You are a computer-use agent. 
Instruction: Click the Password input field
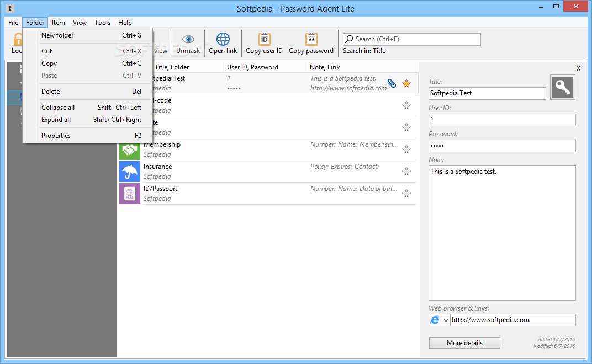(x=502, y=146)
